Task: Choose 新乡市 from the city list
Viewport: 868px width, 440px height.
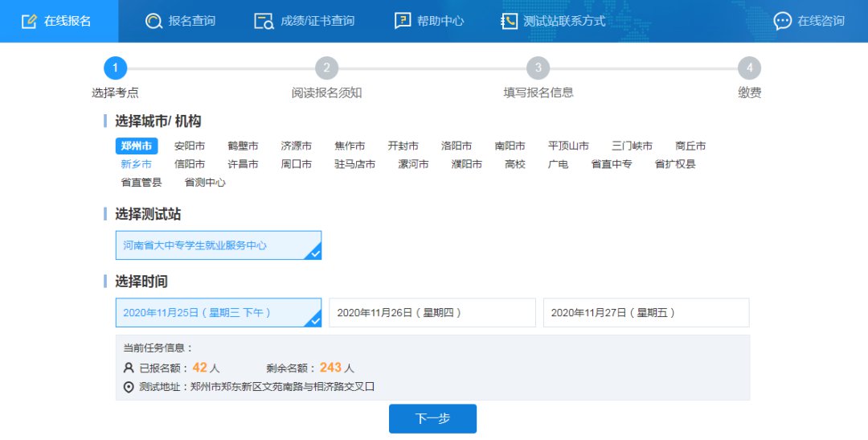Action: point(137,164)
